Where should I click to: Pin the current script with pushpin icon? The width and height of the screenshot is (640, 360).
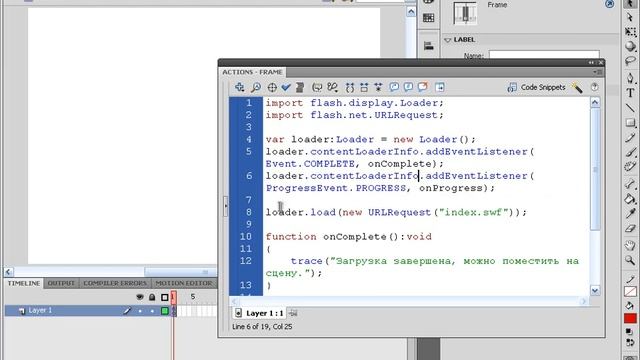[x=293, y=313]
